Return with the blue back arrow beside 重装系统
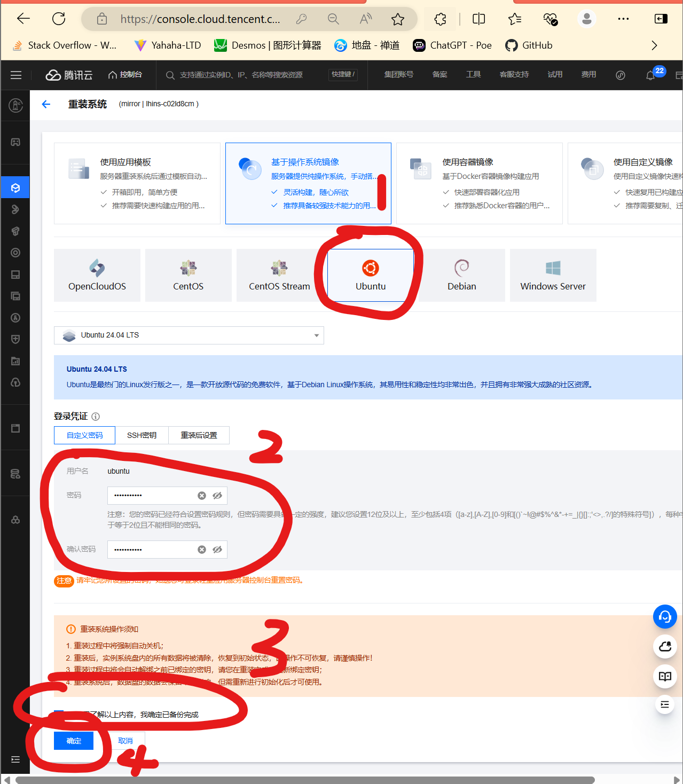Image resolution: width=683 pixels, height=784 pixels. coord(46,104)
